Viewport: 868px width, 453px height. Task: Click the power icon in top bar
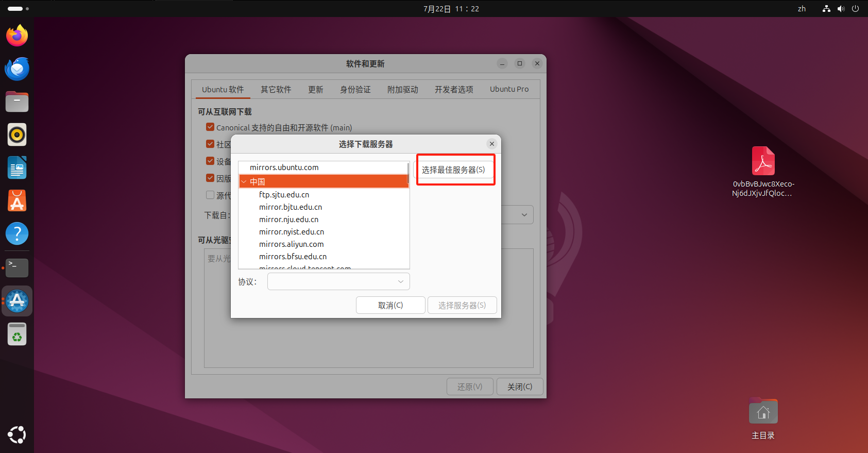855,9
